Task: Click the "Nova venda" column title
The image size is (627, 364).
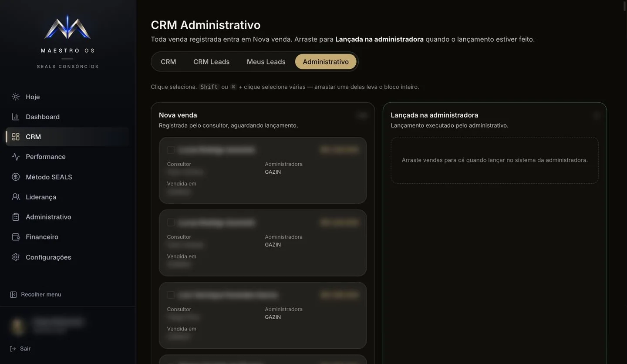Action: click(178, 115)
